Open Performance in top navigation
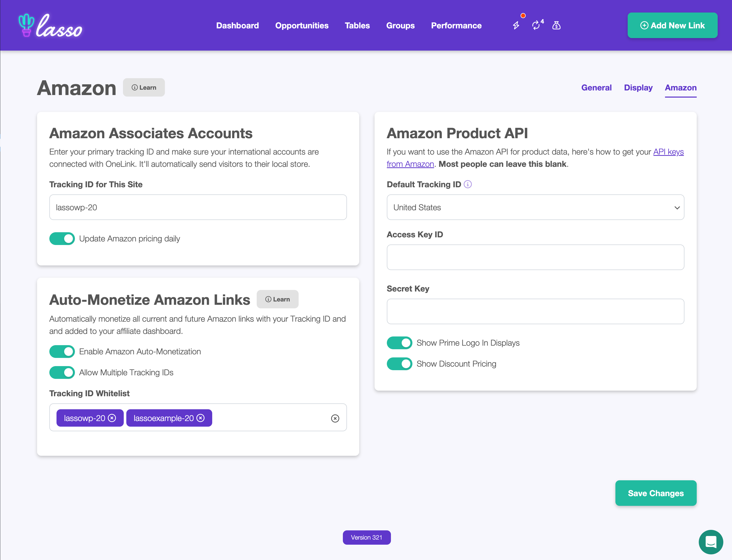This screenshot has height=560, width=732. pos(456,26)
